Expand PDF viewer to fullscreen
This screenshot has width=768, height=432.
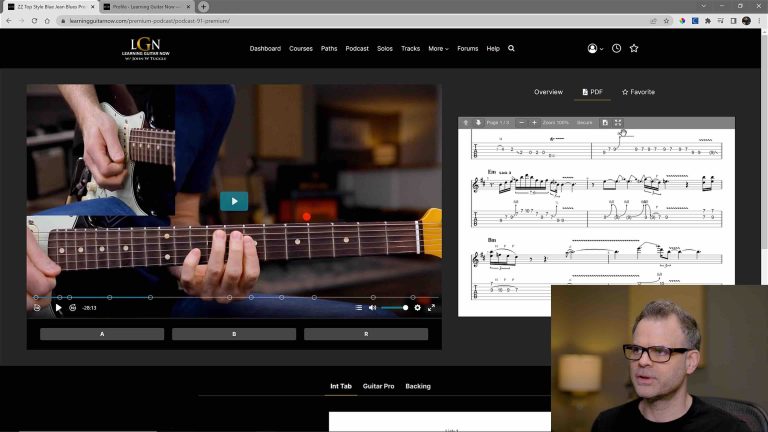tap(618, 122)
